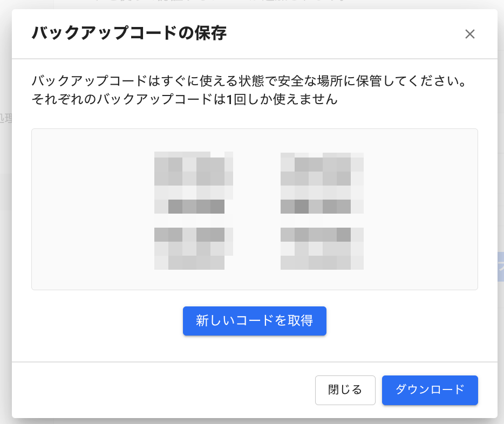Click empty center gap between backup code columns
The height and width of the screenshot is (424, 504).
click(x=257, y=210)
